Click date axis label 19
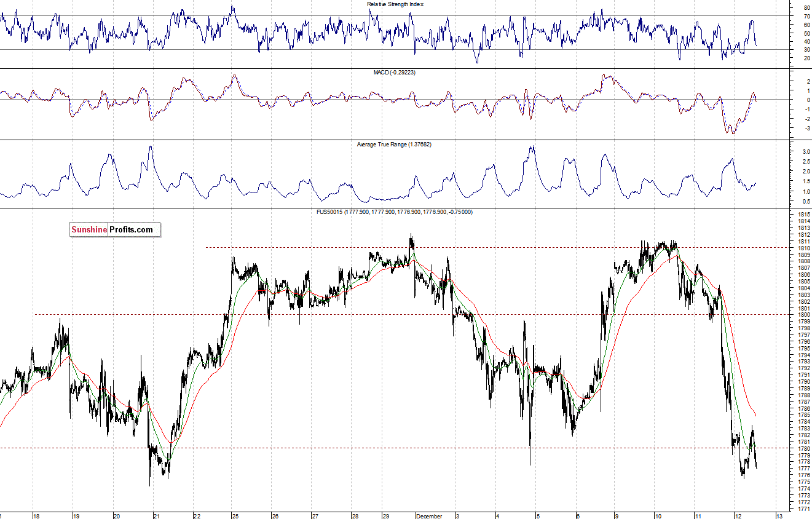 [76, 516]
